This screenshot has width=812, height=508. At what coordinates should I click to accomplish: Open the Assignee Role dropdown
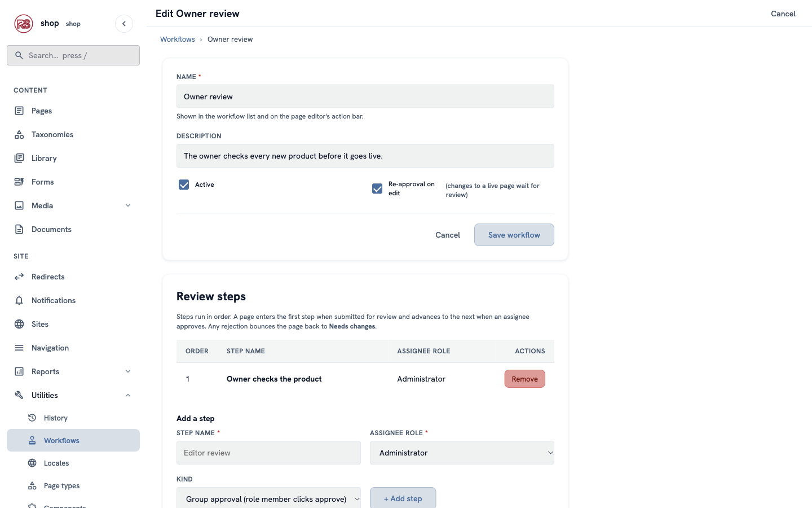462,453
